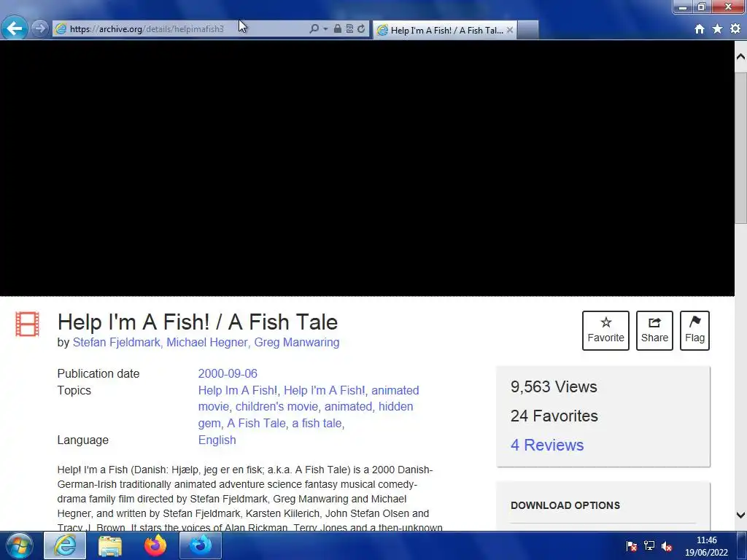Close the Help I'm A Fish tab
Image resolution: width=747 pixels, height=560 pixels.
pos(510,30)
